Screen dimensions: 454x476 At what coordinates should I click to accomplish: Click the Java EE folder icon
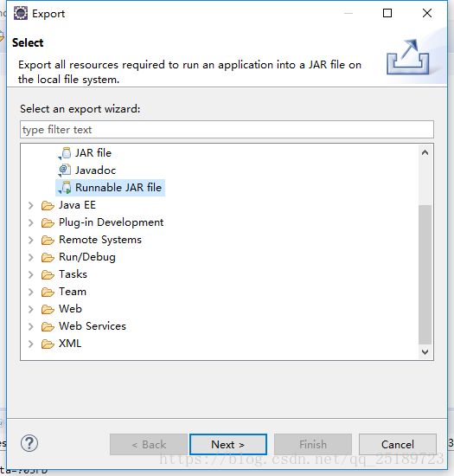[48, 205]
